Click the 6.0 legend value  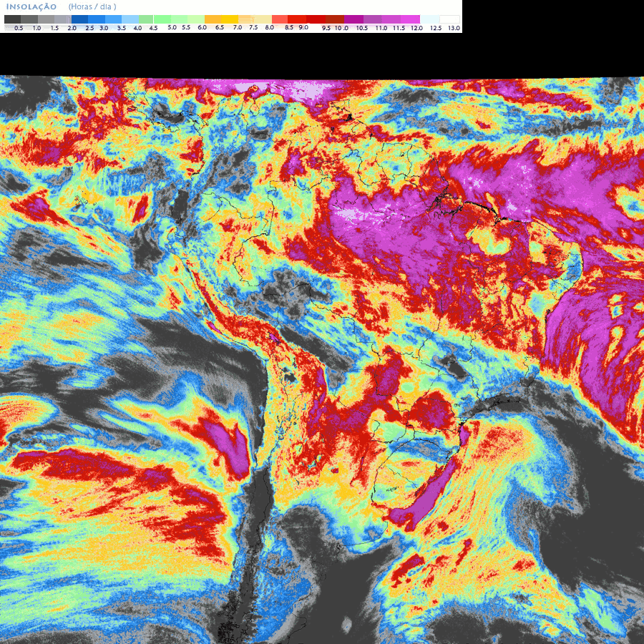pos(202,27)
